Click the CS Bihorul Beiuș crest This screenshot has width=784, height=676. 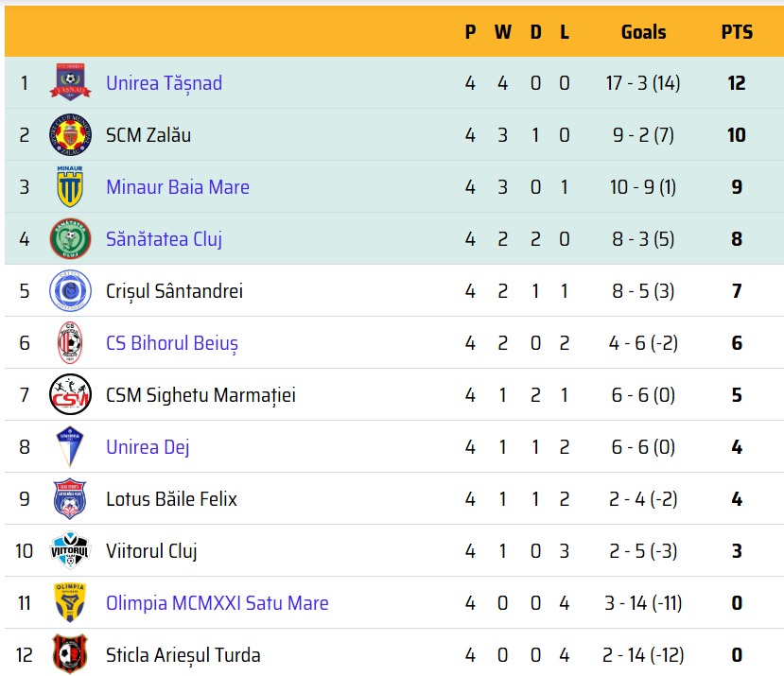pos(70,342)
